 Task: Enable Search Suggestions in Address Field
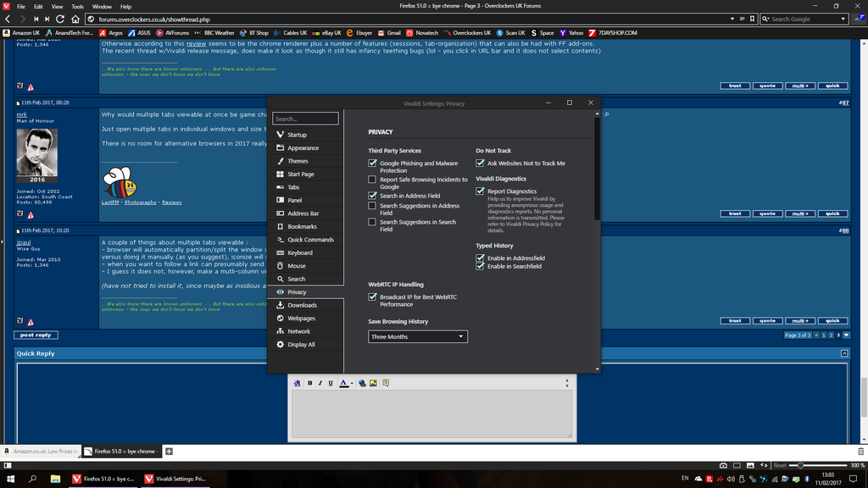[372, 206]
